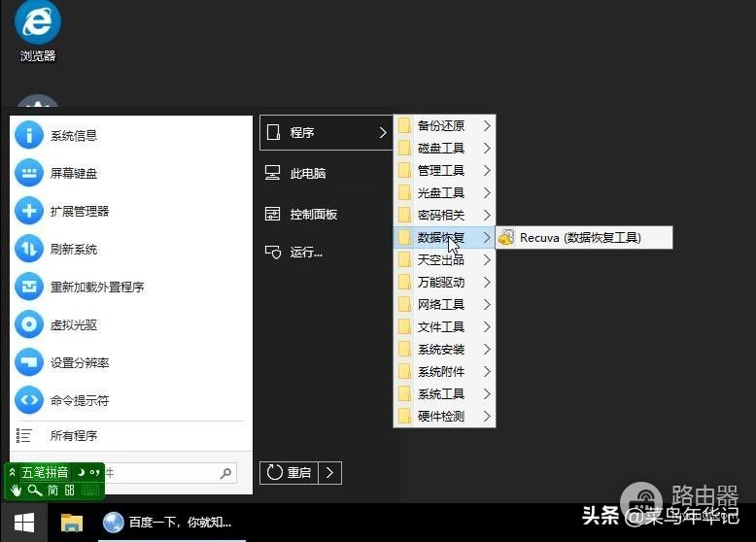Launch 命令提示符 command prompt icon
756x542 pixels.
[x=29, y=400]
